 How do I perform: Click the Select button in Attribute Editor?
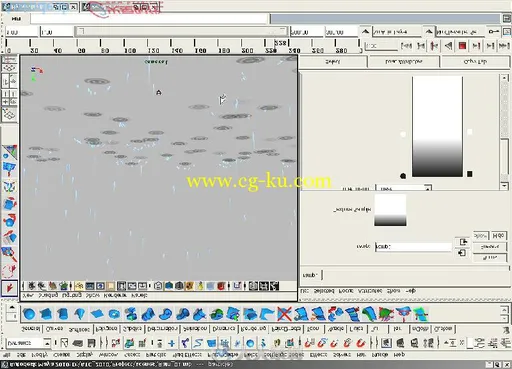[x=333, y=62]
